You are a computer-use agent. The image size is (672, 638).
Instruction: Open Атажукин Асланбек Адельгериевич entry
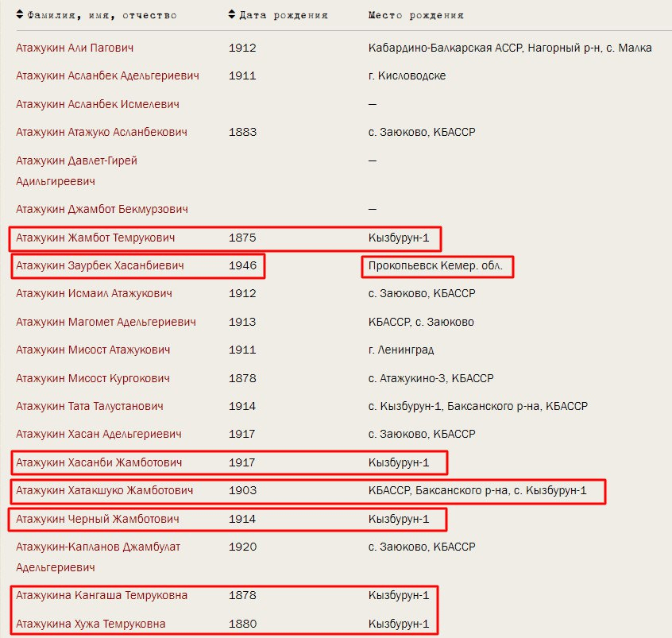107,75
